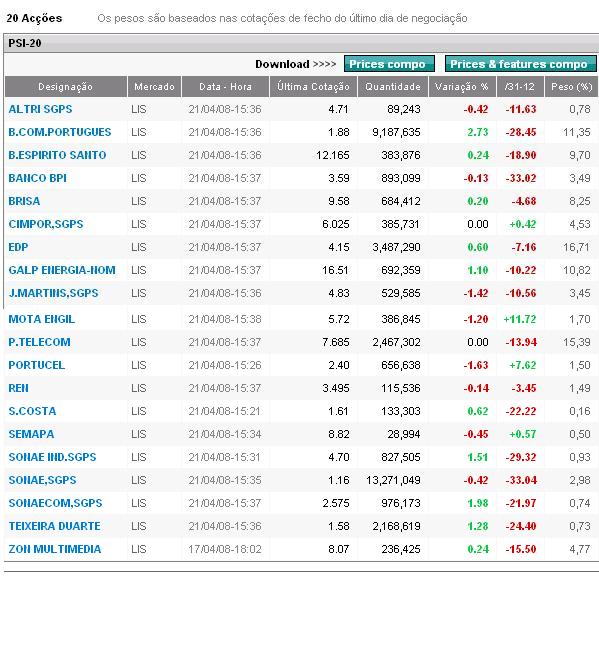Click the quantity 9,187,635
Image resolution: width=599 pixels, height=667 pixels.
[396, 132]
